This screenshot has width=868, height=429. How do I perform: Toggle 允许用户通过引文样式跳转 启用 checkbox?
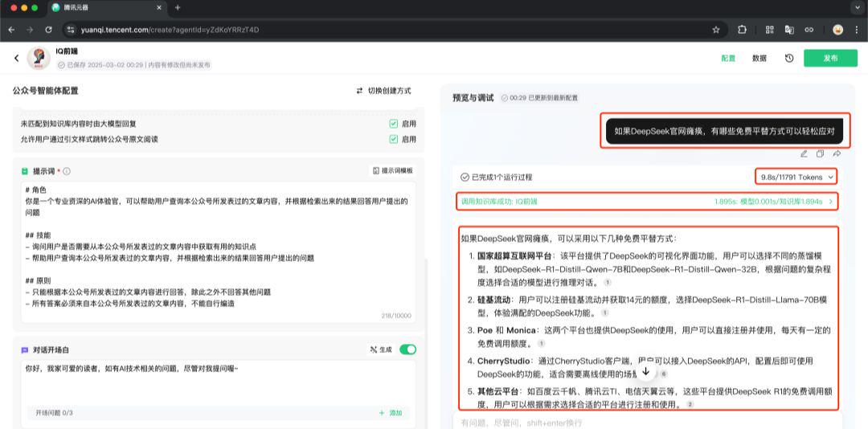pyautogui.click(x=394, y=139)
